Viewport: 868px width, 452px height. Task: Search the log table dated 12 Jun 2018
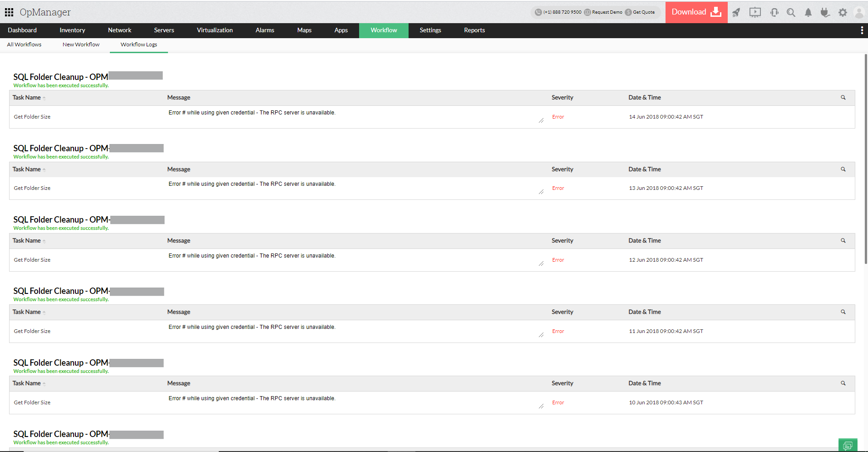click(843, 241)
